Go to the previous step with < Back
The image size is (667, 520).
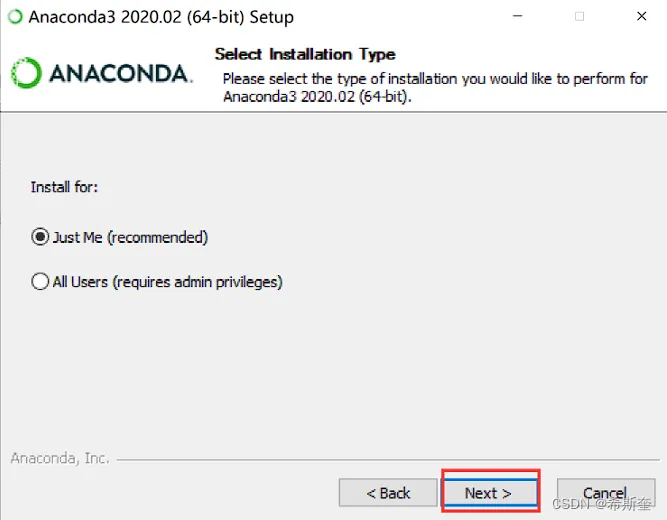pyautogui.click(x=388, y=493)
